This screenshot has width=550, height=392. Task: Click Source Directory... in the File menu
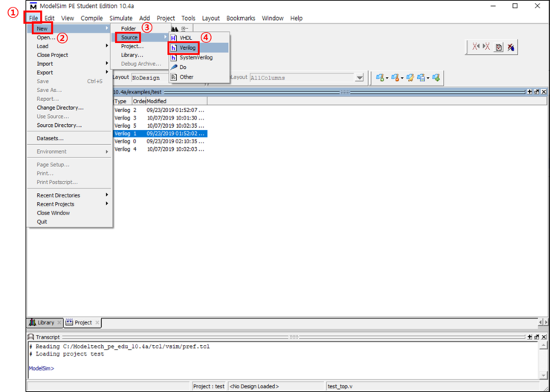(x=70, y=125)
